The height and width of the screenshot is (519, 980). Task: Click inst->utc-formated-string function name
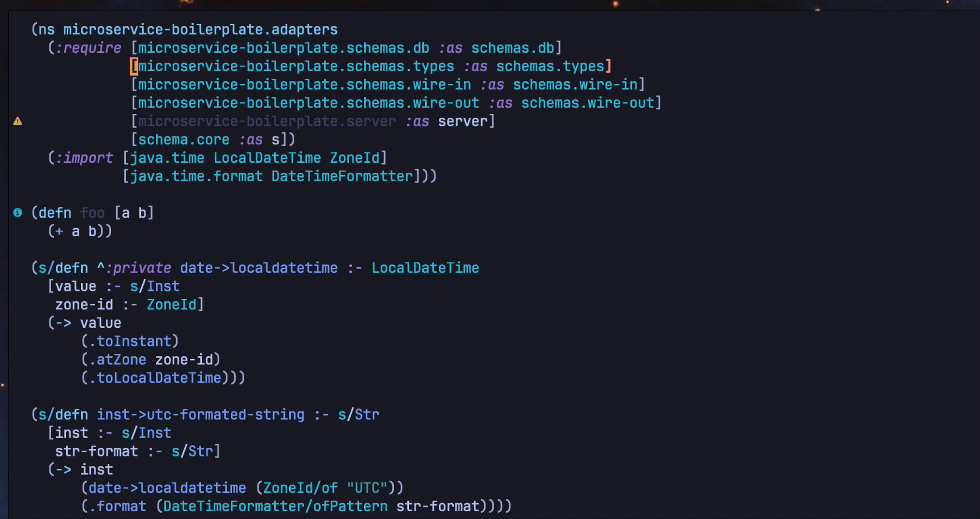tap(200, 414)
